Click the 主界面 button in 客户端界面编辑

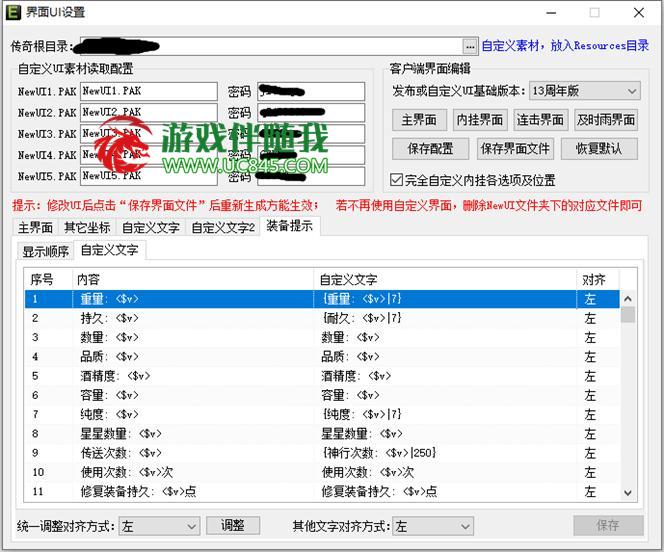(419, 120)
